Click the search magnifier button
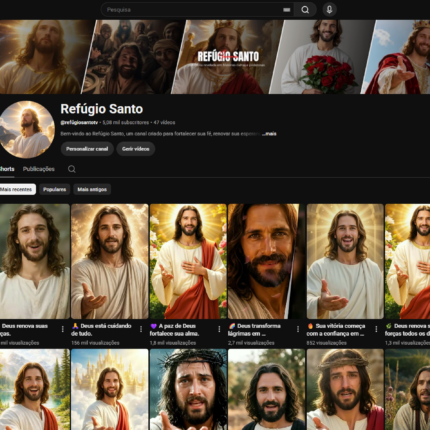The height and width of the screenshot is (430, 430). click(x=305, y=10)
